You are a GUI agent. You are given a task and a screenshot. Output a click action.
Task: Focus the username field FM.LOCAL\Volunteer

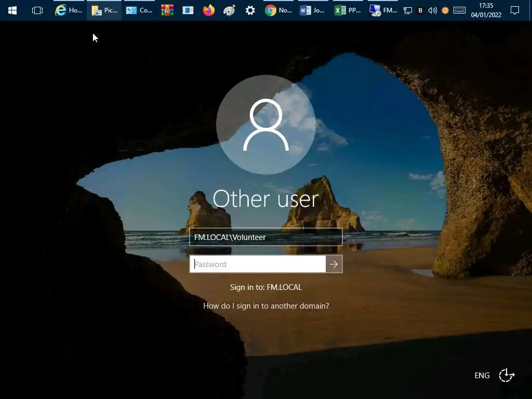[x=266, y=237]
